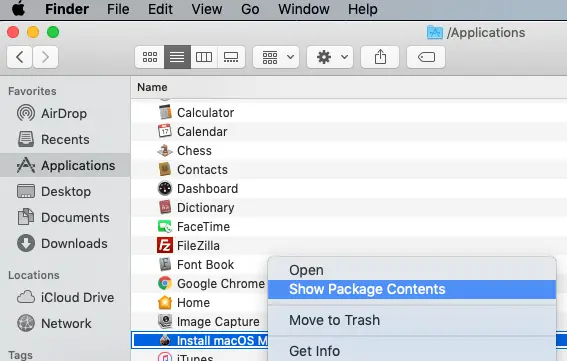Screen dimensions: 567x361
Task: Select the Calendar row name
Action: point(202,132)
